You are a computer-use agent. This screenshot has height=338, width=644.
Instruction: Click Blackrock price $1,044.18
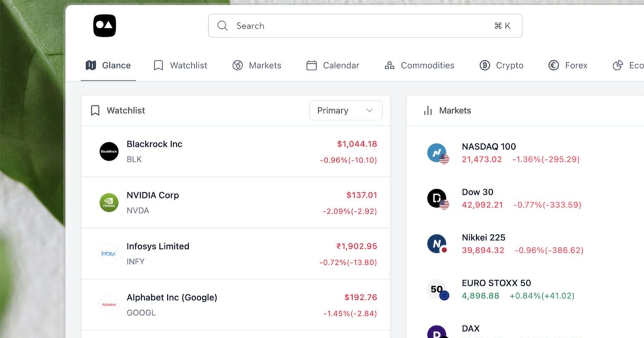[357, 144]
